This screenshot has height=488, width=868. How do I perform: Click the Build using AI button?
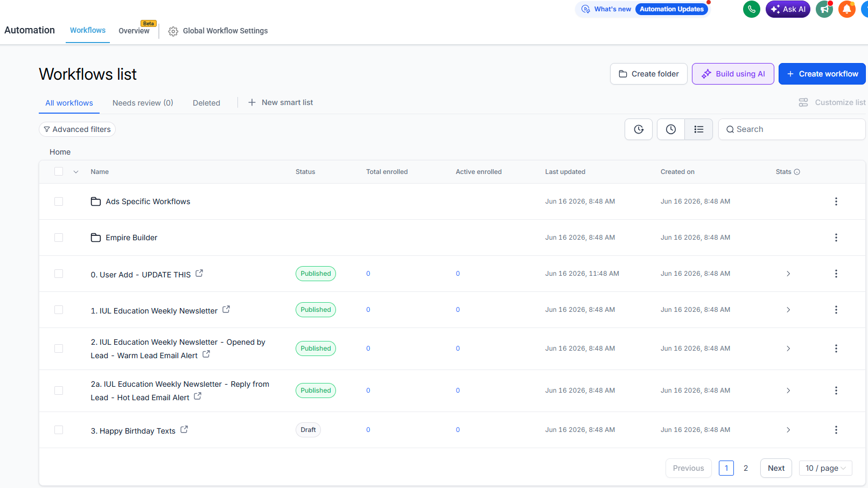733,74
